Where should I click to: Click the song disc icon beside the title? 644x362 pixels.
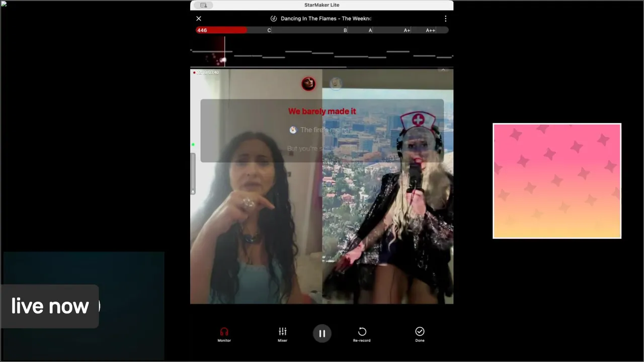tap(274, 19)
